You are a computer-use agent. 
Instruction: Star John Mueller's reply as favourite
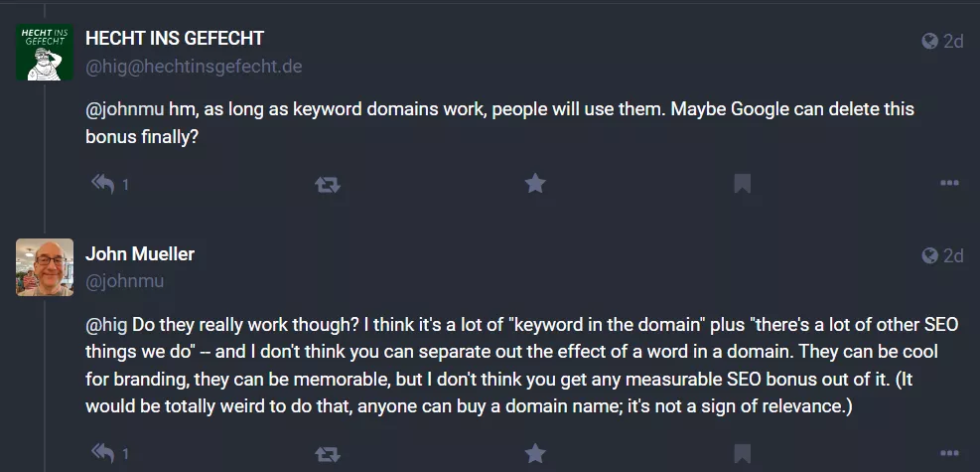(x=535, y=453)
